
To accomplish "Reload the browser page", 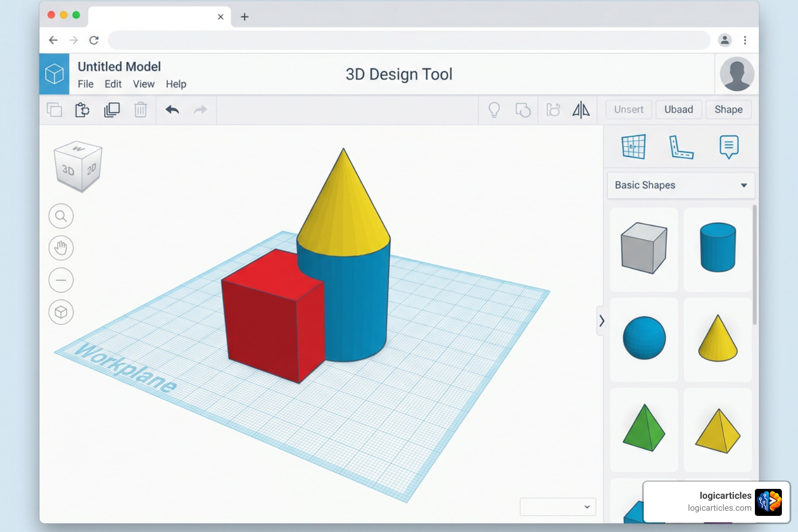I will (94, 40).
